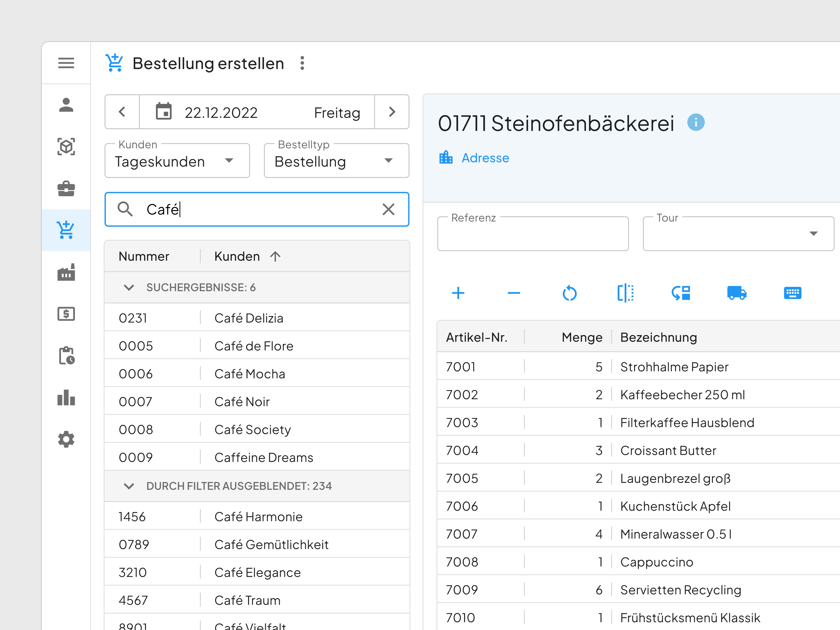Open the Tour dropdown

click(738, 234)
